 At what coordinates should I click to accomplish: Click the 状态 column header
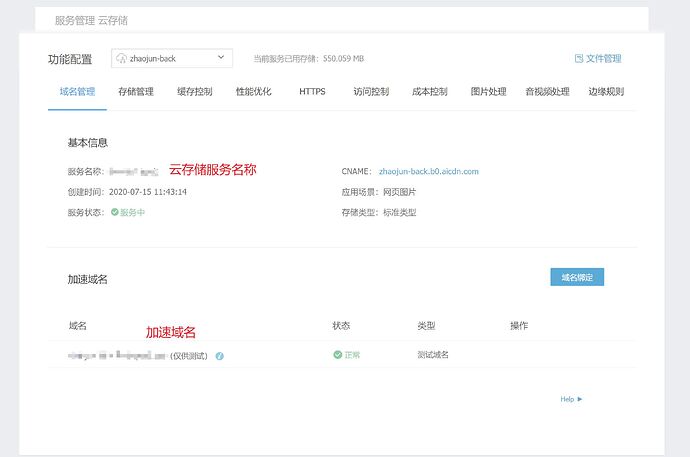pyautogui.click(x=341, y=325)
